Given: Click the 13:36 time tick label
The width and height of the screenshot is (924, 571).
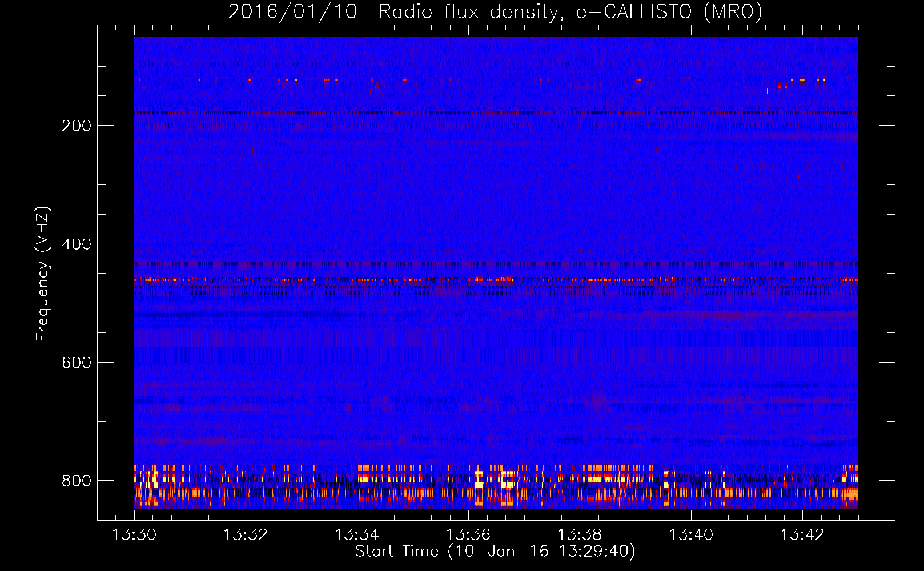Looking at the screenshot, I should pyautogui.click(x=468, y=535).
